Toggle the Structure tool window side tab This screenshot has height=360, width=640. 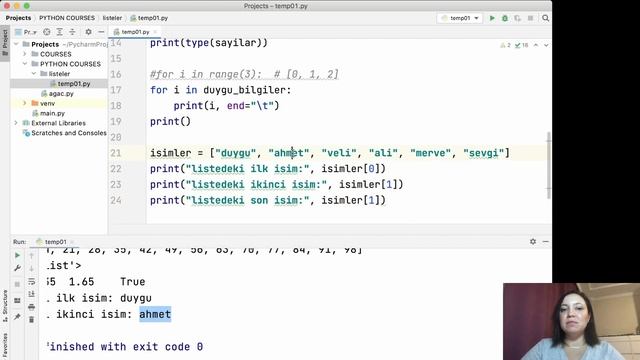point(5,305)
